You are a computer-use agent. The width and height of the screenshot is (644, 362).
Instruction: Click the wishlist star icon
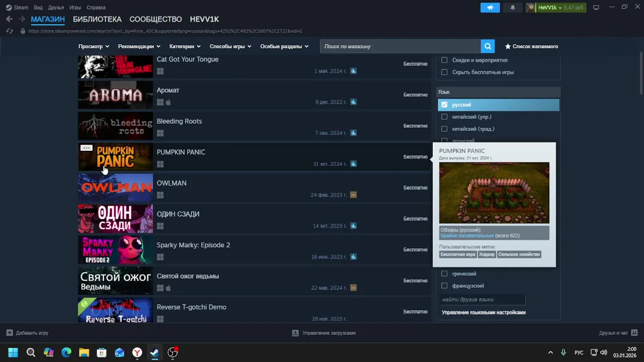pos(508,46)
